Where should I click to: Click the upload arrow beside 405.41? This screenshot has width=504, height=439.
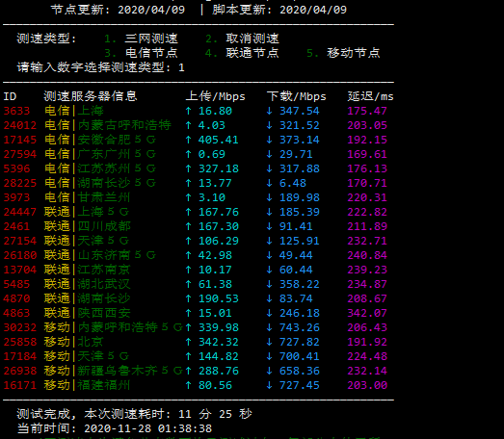click(x=189, y=140)
